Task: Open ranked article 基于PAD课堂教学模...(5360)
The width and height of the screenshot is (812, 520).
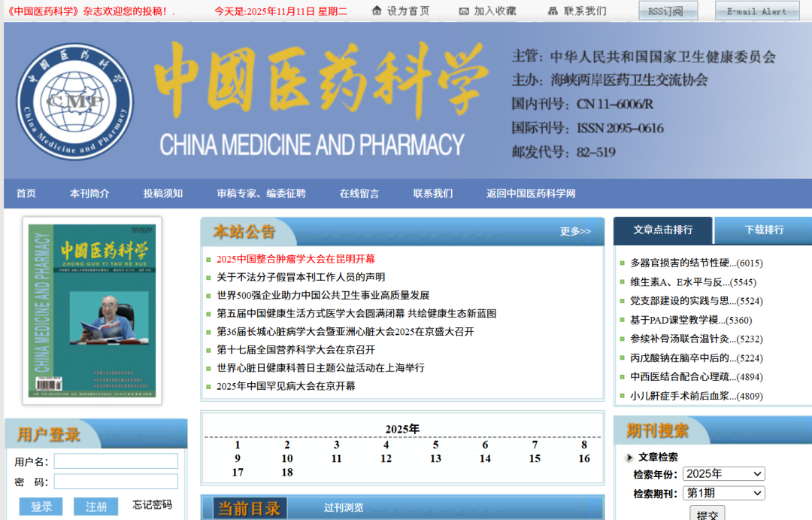Action: (x=691, y=321)
